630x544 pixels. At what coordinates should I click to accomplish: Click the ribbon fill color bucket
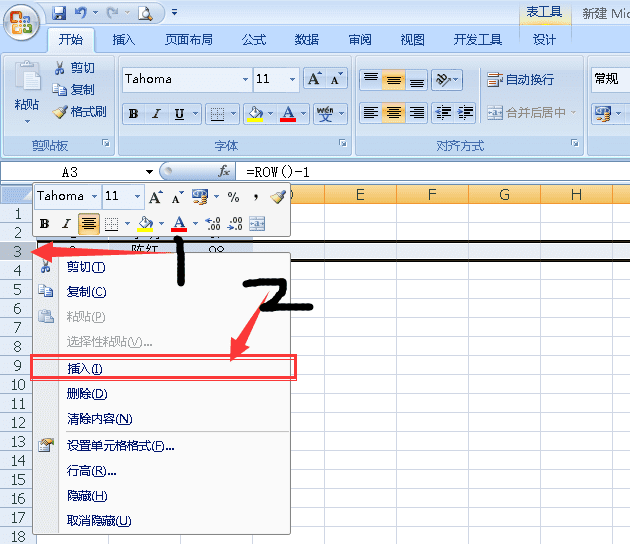(x=255, y=114)
